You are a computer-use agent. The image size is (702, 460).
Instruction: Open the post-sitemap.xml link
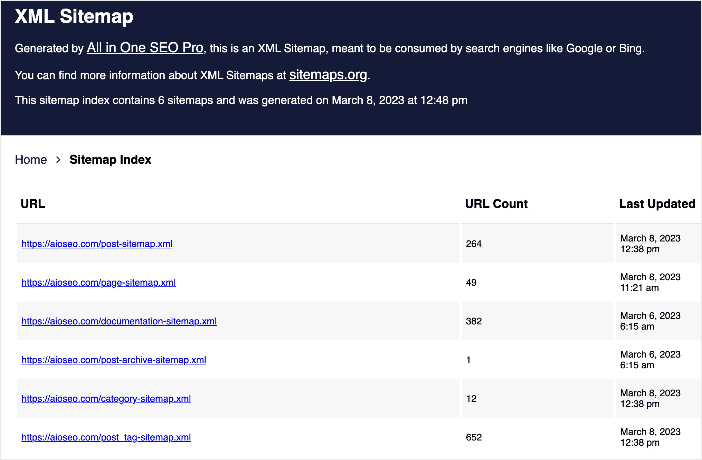click(x=97, y=244)
